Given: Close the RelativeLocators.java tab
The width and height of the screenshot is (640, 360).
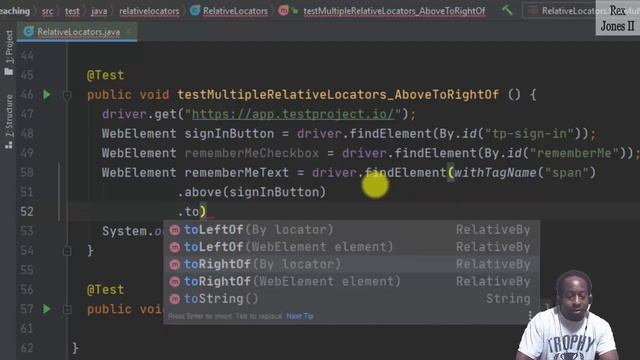Looking at the screenshot, I should [x=129, y=31].
